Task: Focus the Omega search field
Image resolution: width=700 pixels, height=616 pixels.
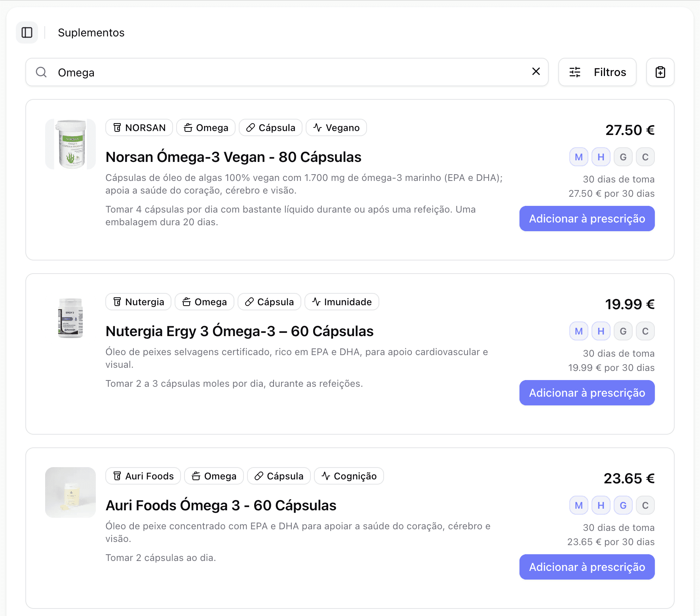Action: coord(287,72)
